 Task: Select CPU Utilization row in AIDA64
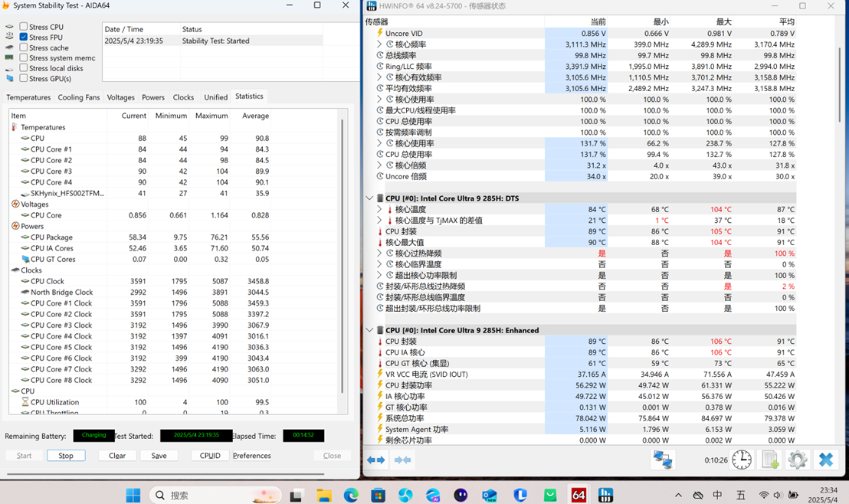tap(139, 401)
